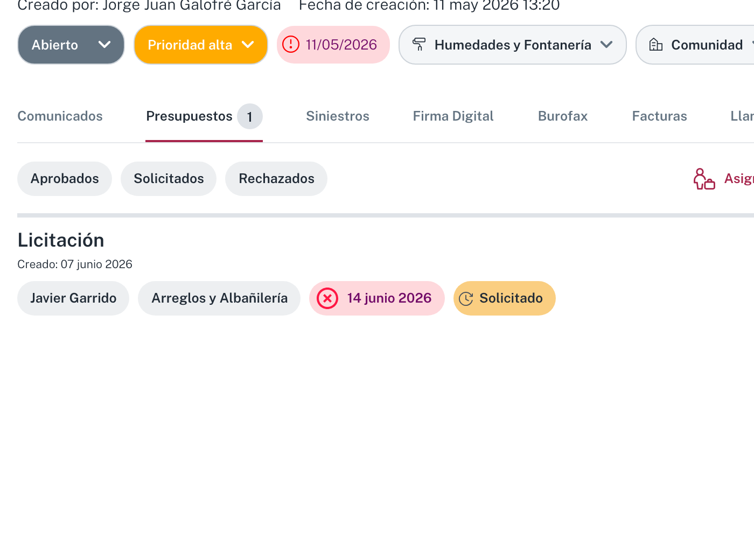Click the chevron arrow in Prioridad alta

pyautogui.click(x=248, y=45)
